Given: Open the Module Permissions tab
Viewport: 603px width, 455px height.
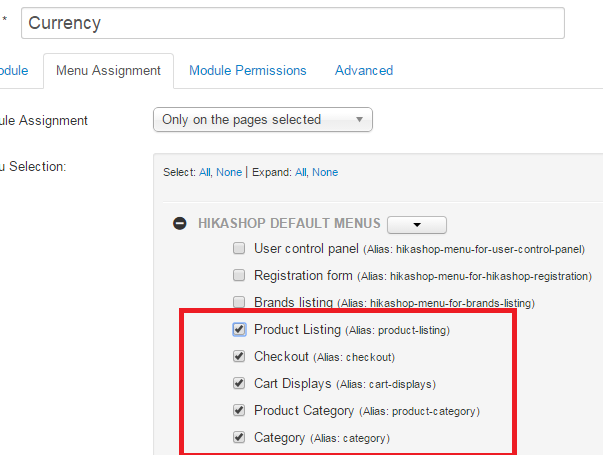Looking at the screenshot, I should (x=248, y=70).
